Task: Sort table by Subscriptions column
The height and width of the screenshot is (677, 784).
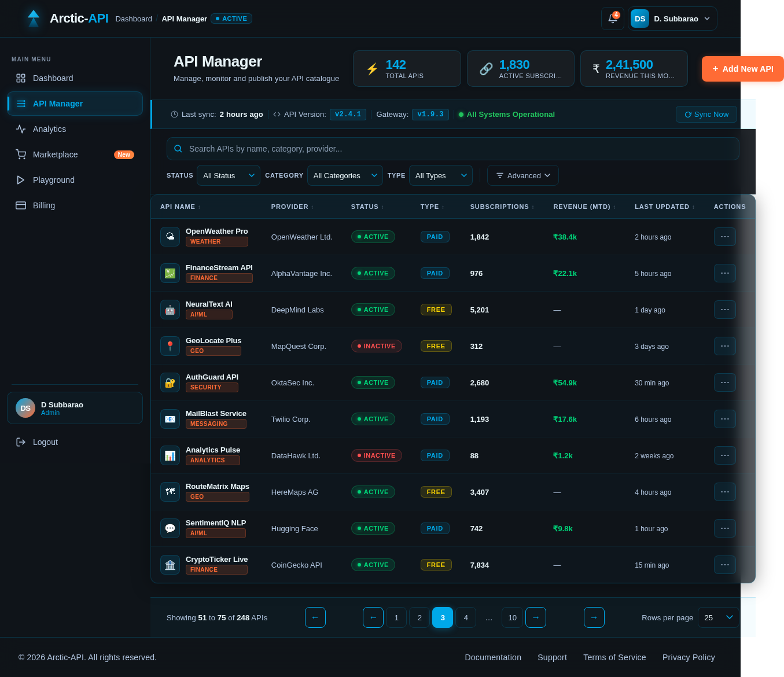Action: pos(502,207)
